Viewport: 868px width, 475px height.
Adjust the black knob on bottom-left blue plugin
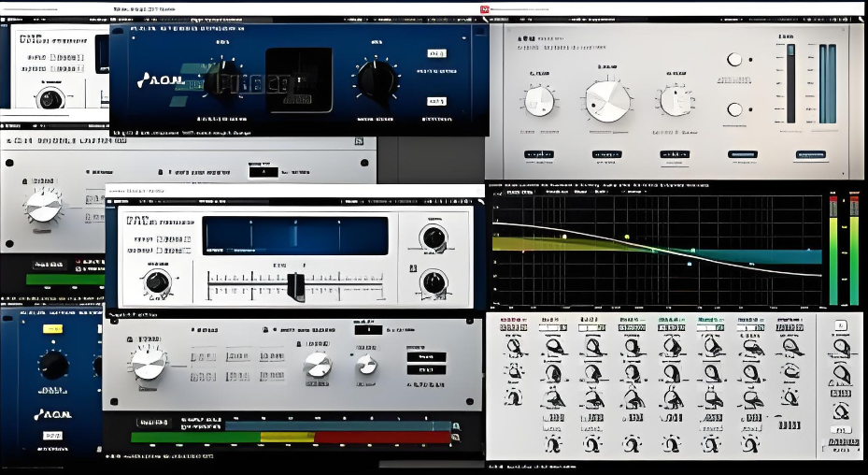[53, 366]
